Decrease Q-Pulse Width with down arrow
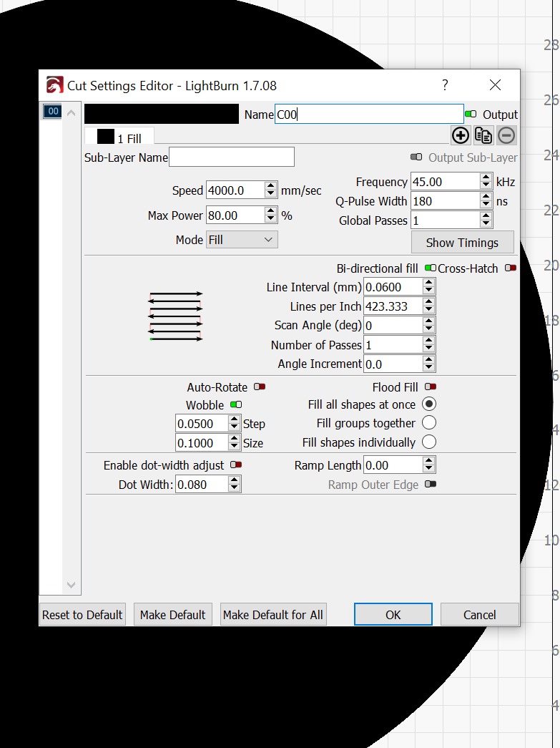Viewport: 560px width, 748px height. click(486, 205)
